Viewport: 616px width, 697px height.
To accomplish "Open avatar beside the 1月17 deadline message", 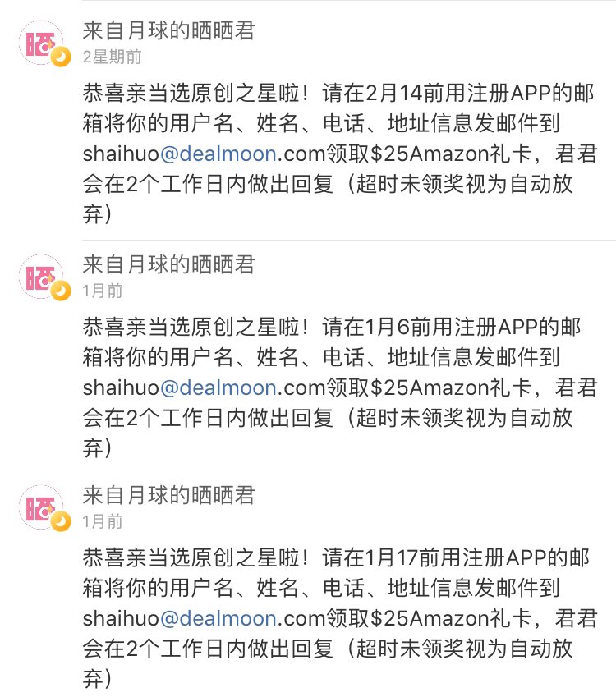I will tap(41, 507).
